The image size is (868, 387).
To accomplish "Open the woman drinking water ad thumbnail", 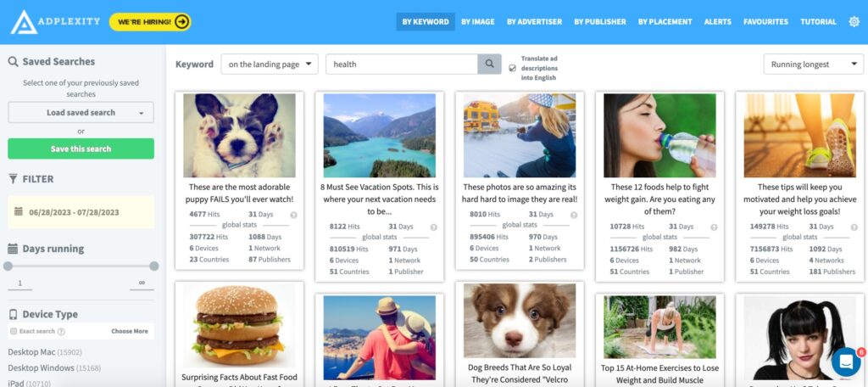I will [x=659, y=135].
